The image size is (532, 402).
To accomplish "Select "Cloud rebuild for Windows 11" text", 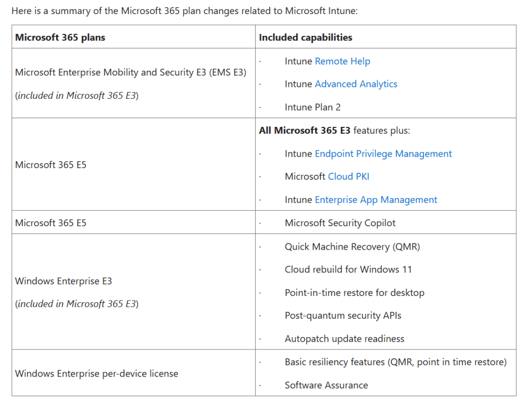I will (x=348, y=269).
